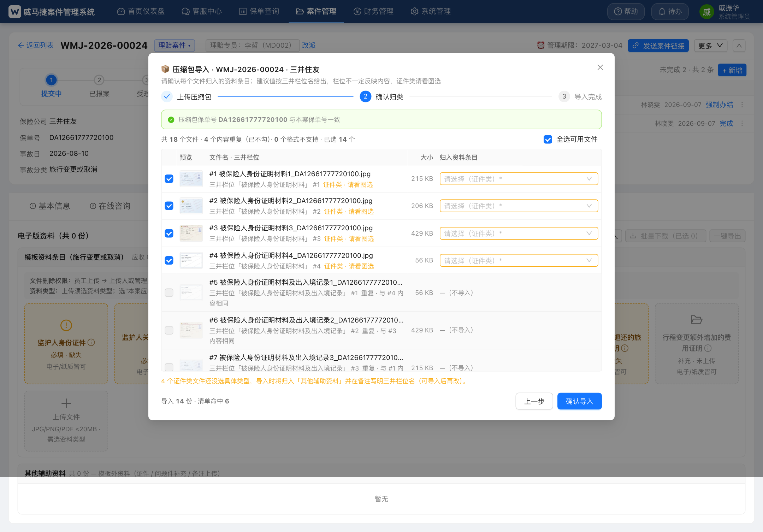Screen dimensions: 763x532
Task: Click 返回列表 back link
Action: click(36, 46)
